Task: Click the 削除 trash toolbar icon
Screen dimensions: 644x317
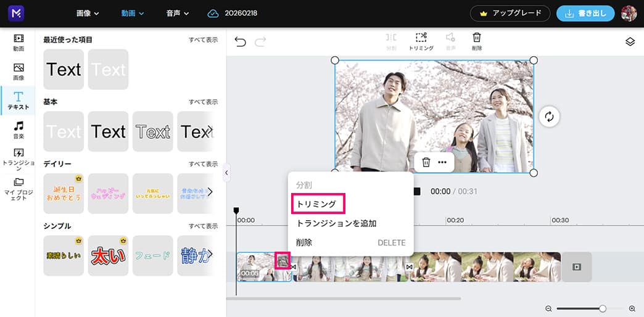Action: 477,41
